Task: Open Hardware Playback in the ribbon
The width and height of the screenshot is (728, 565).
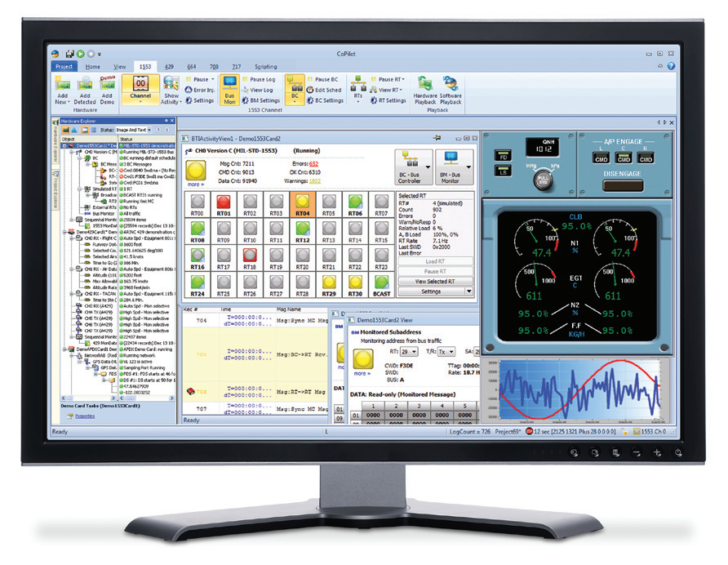Action: click(424, 87)
